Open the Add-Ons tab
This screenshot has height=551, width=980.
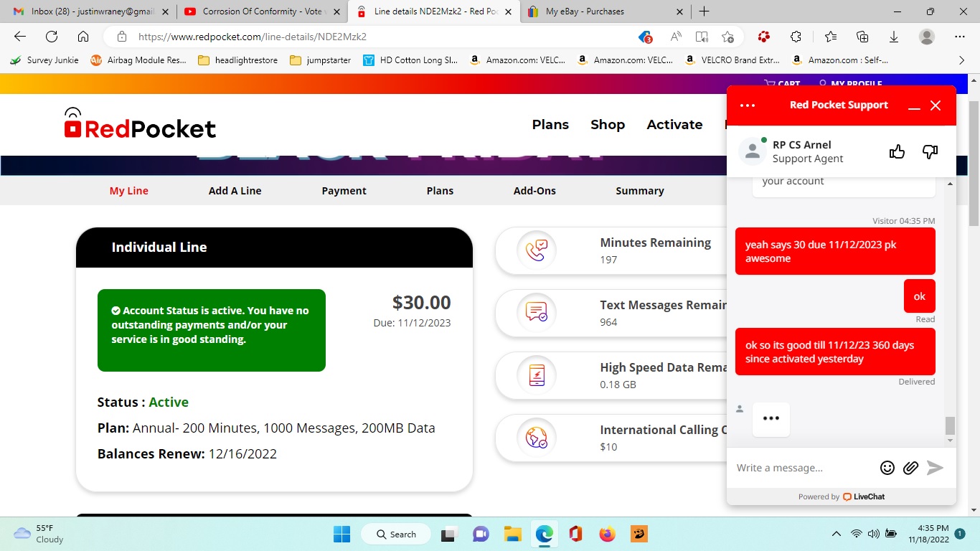[x=534, y=191]
